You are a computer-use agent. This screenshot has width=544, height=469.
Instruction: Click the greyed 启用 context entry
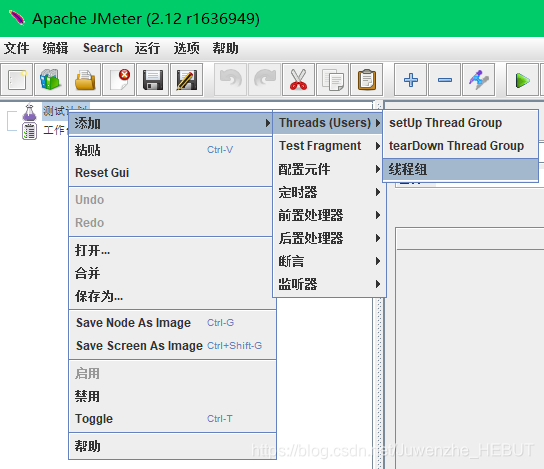(x=172, y=373)
